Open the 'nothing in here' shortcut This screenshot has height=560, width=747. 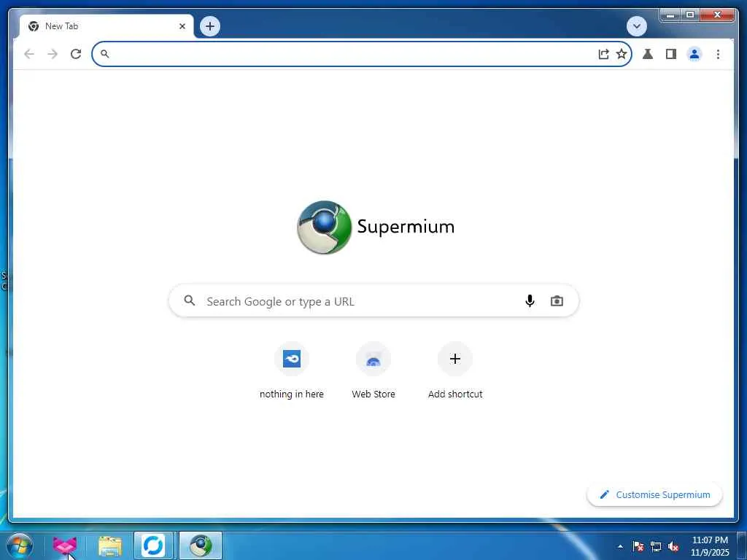click(x=292, y=371)
